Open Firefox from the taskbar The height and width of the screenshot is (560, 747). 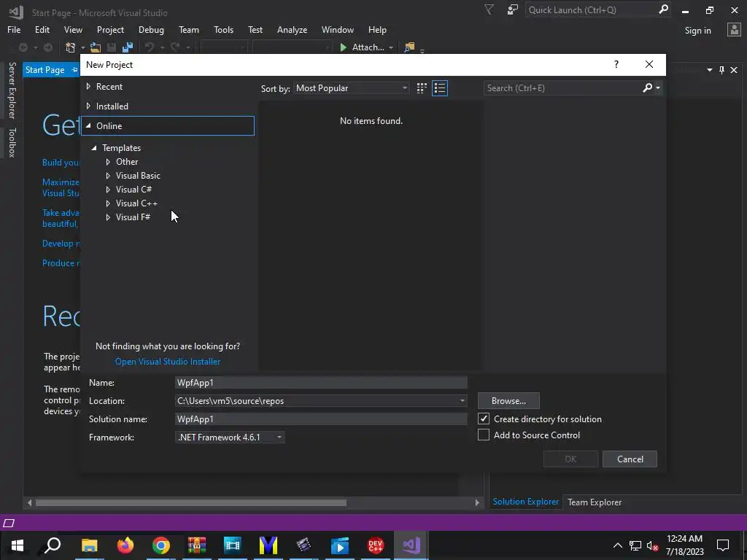pos(125,545)
